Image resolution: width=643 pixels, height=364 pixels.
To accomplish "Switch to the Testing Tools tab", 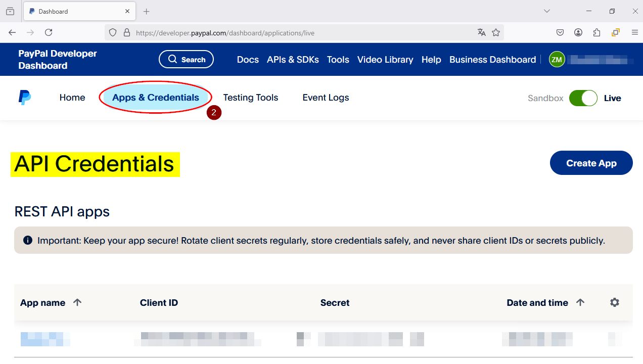I will tap(251, 98).
